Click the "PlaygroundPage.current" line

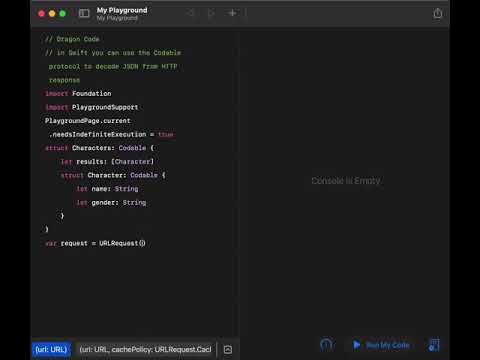[x=88, y=121]
